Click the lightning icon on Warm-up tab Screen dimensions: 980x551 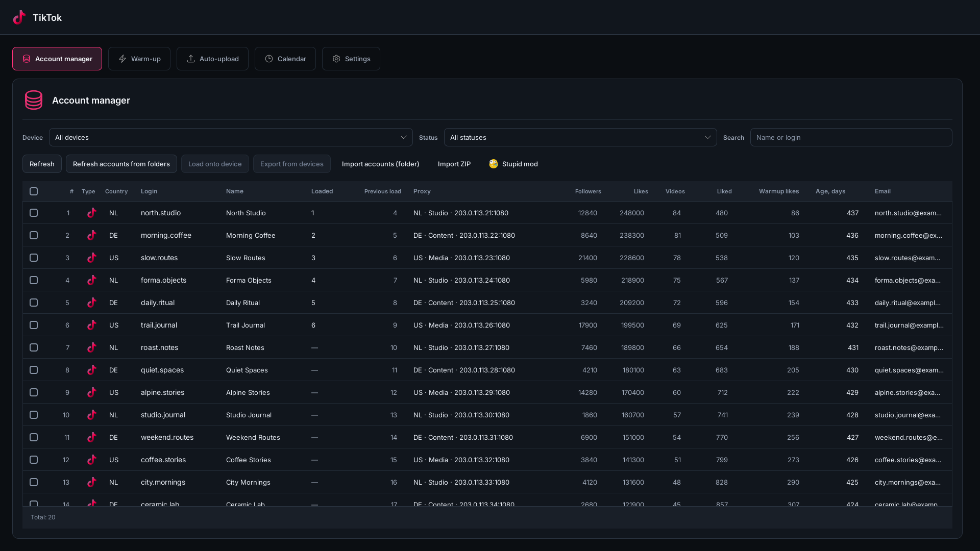122,59
